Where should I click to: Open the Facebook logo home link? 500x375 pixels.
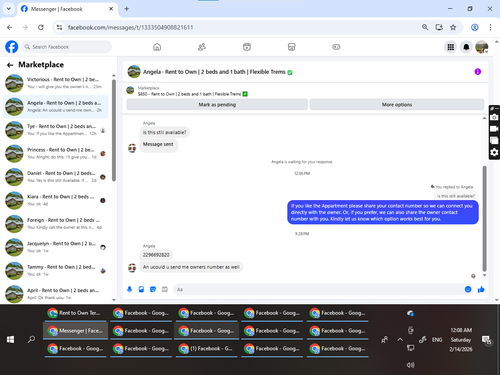12,47
